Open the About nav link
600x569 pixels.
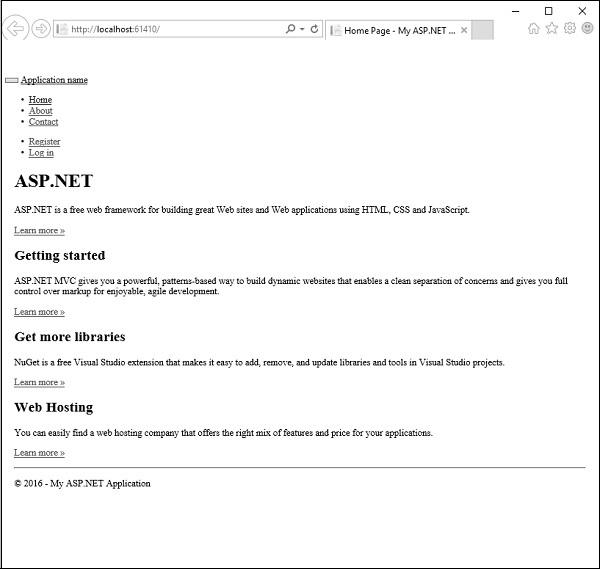click(x=41, y=111)
